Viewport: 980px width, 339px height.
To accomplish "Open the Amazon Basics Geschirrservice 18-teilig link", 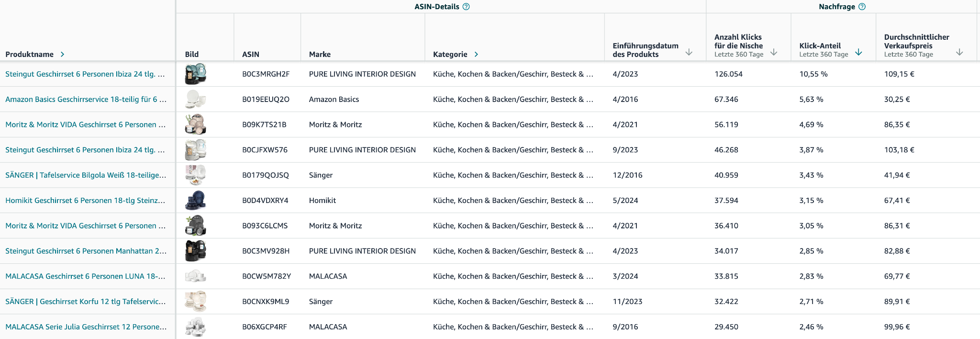I will [86, 100].
